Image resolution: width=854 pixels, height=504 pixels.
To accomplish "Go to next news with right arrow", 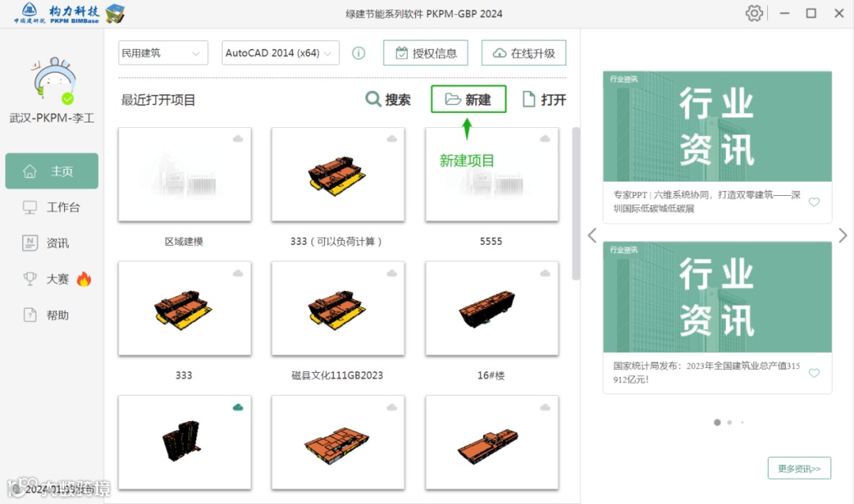I will click(843, 235).
